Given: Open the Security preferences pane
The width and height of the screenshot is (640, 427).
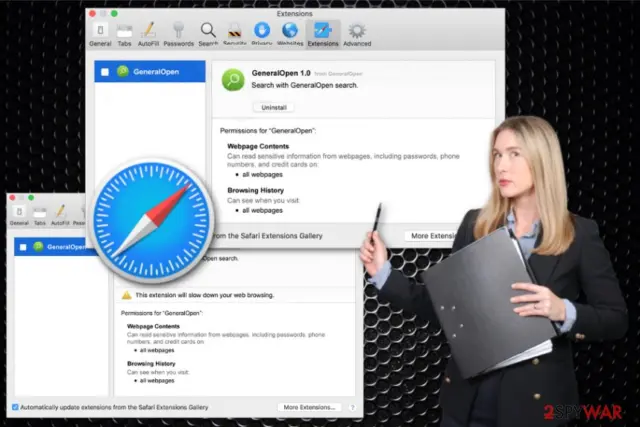Looking at the screenshot, I should point(235,35).
